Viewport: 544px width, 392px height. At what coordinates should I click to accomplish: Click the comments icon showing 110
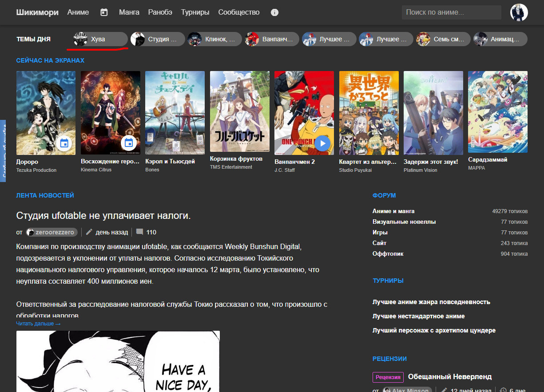click(x=140, y=232)
